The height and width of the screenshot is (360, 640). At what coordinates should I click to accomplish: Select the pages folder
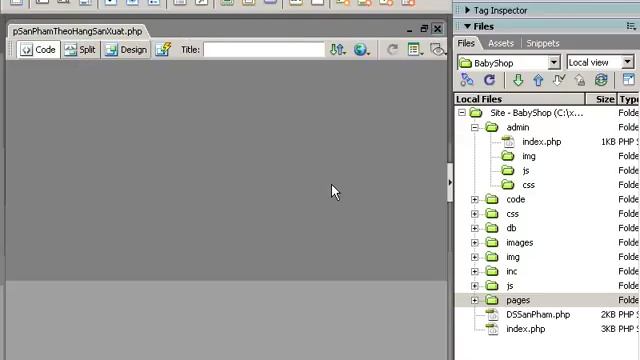point(518,300)
